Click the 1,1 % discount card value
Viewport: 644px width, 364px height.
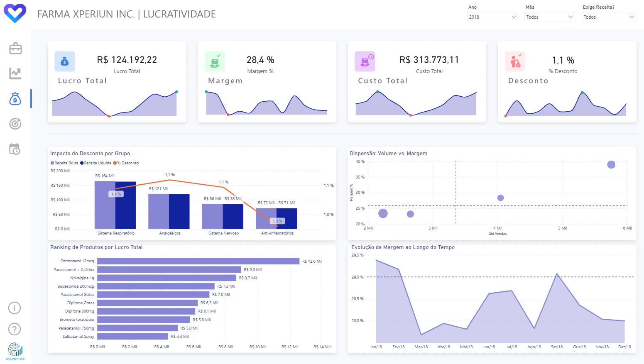click(x=563, y=60)
